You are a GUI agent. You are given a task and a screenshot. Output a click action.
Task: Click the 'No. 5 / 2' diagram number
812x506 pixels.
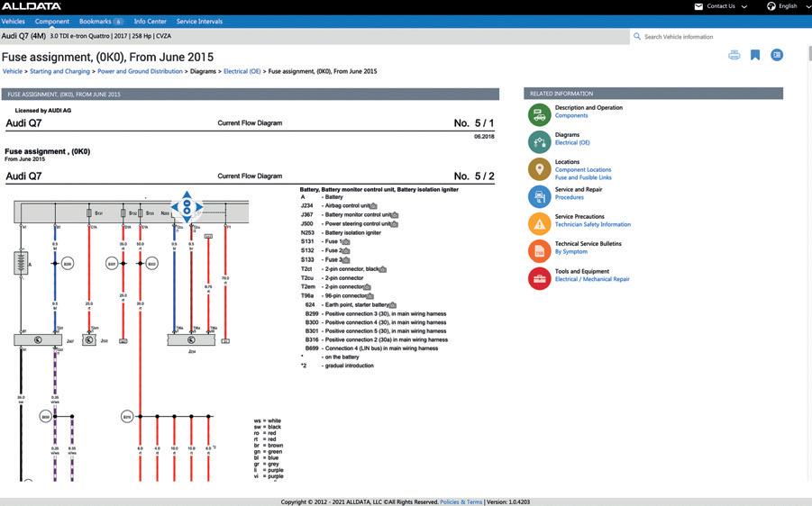click(474, 176)
